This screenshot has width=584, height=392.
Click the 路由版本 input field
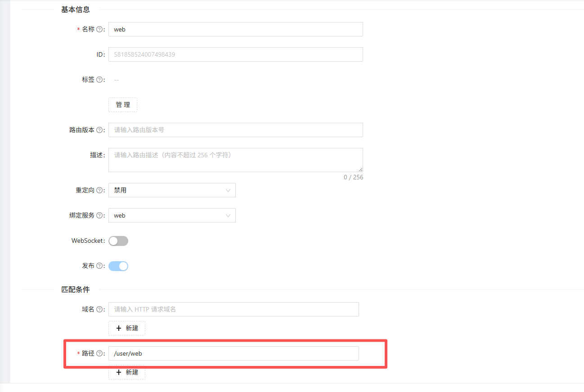point(236,130)
